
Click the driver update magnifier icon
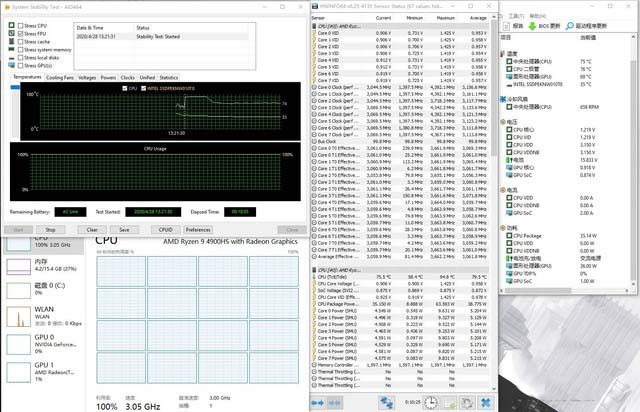click(x=569, y=26)
